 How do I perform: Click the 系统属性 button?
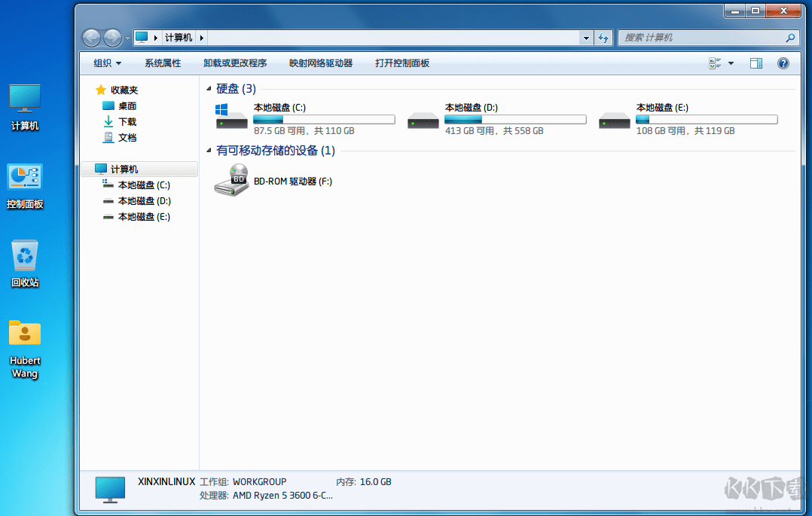[163, 63]
